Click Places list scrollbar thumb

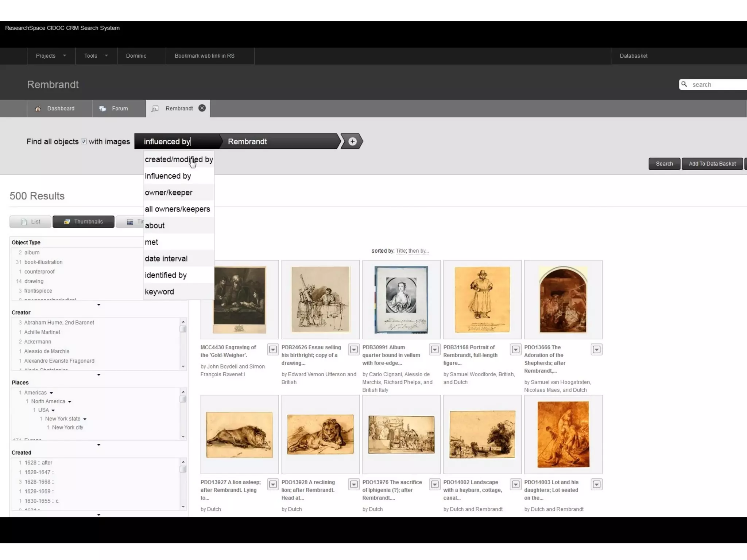(x=183, y=399)
